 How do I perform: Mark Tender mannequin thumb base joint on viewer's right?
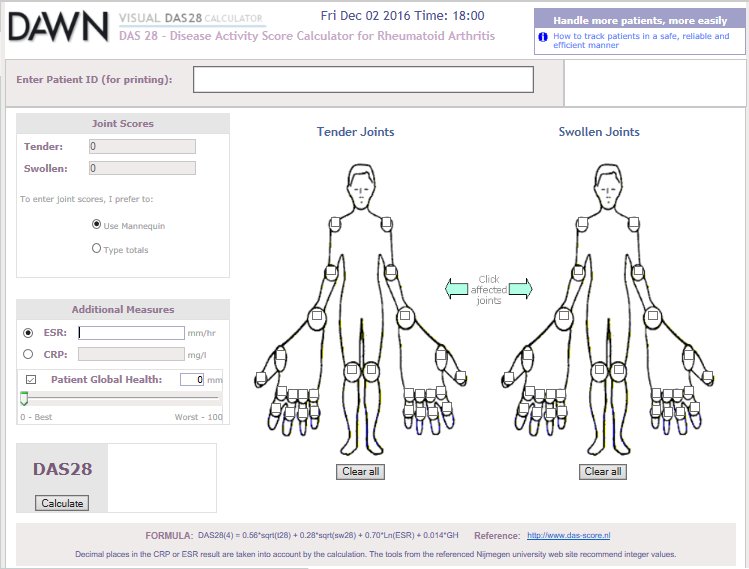pos(441,356)
